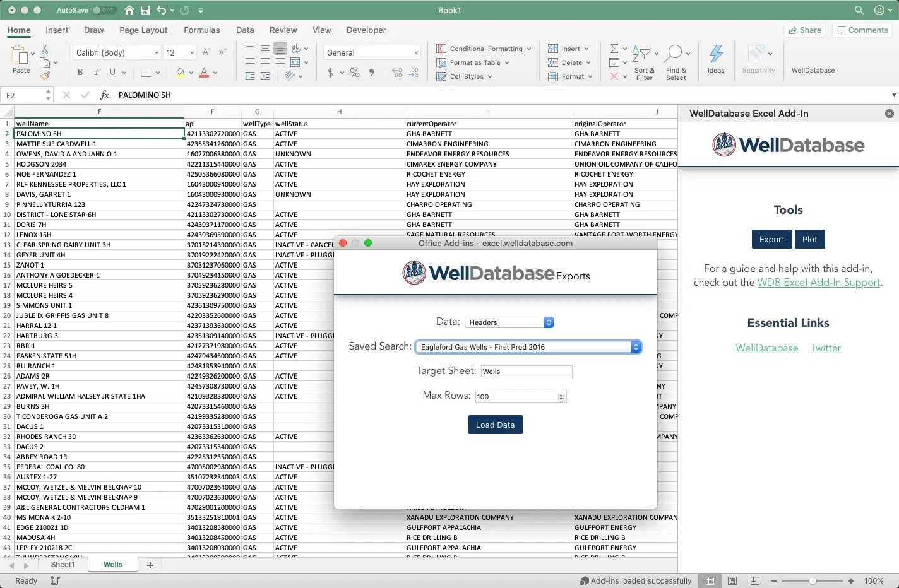Open the Twitter link
Viewport: 899px width, 588px height.
826,348
